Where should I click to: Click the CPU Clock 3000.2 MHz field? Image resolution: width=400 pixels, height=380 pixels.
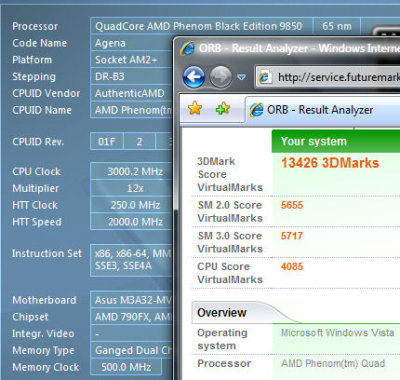point(132,171)
